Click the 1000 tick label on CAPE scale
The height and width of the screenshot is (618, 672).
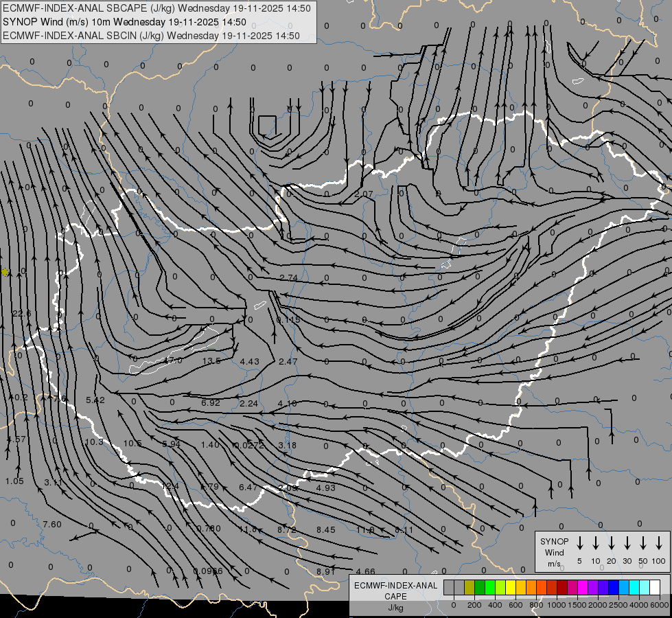point(556,605)
